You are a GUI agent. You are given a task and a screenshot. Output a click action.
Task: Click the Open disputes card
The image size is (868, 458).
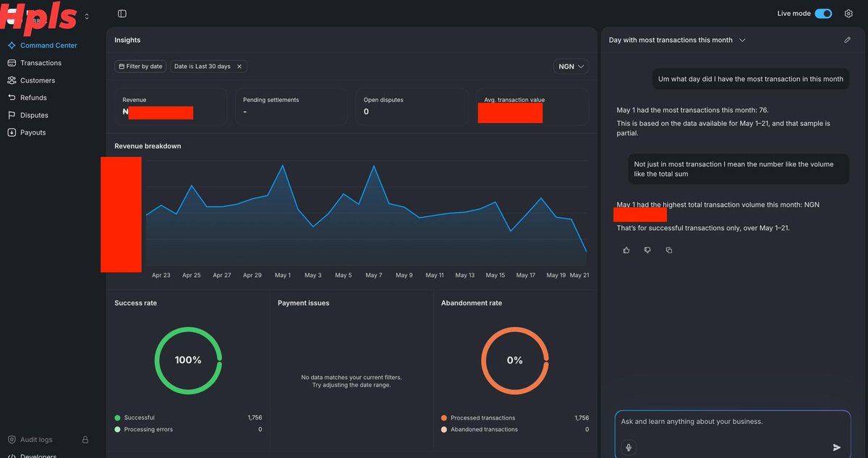coord(411,106)
